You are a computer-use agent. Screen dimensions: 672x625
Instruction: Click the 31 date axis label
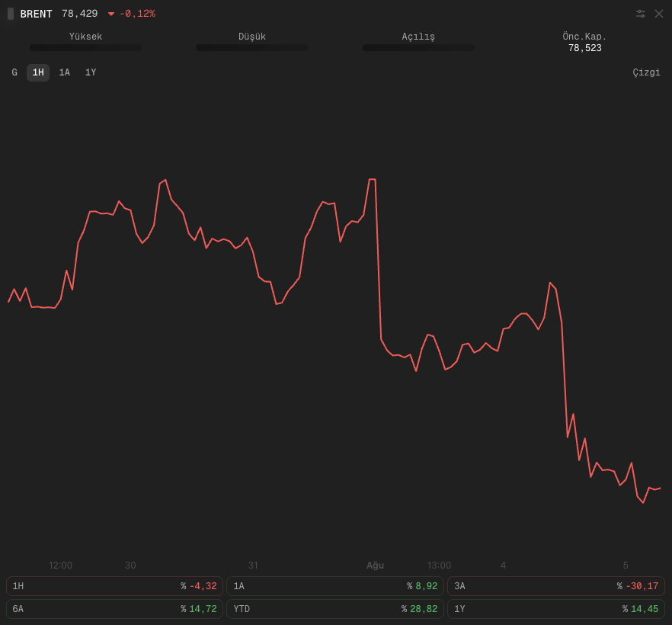pos(253,565)
